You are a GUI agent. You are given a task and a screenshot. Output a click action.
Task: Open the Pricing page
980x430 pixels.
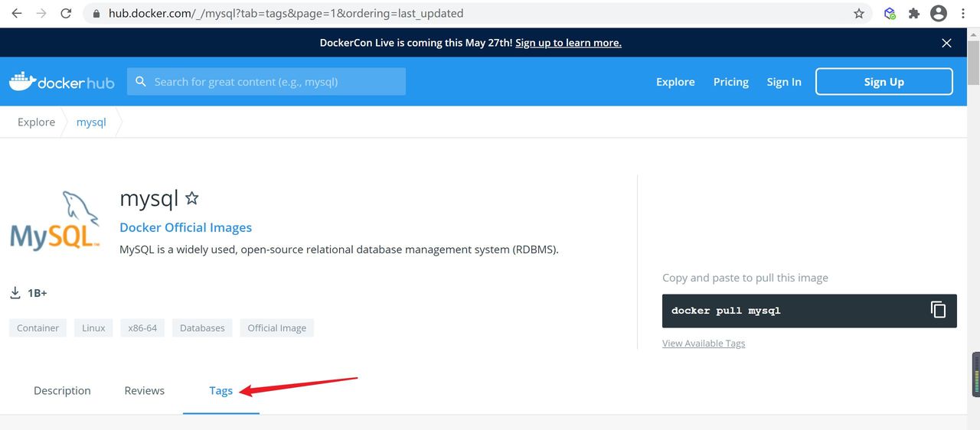[731, 82]
